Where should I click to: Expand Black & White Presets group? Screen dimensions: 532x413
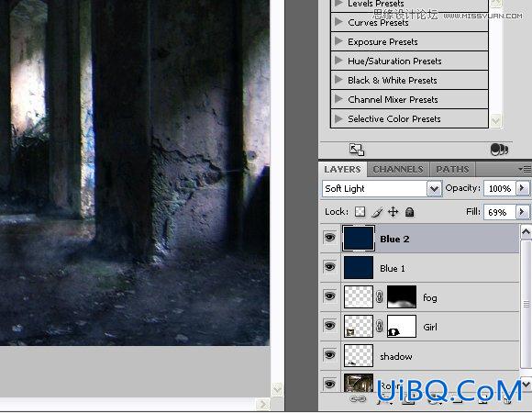click(338, 80)
